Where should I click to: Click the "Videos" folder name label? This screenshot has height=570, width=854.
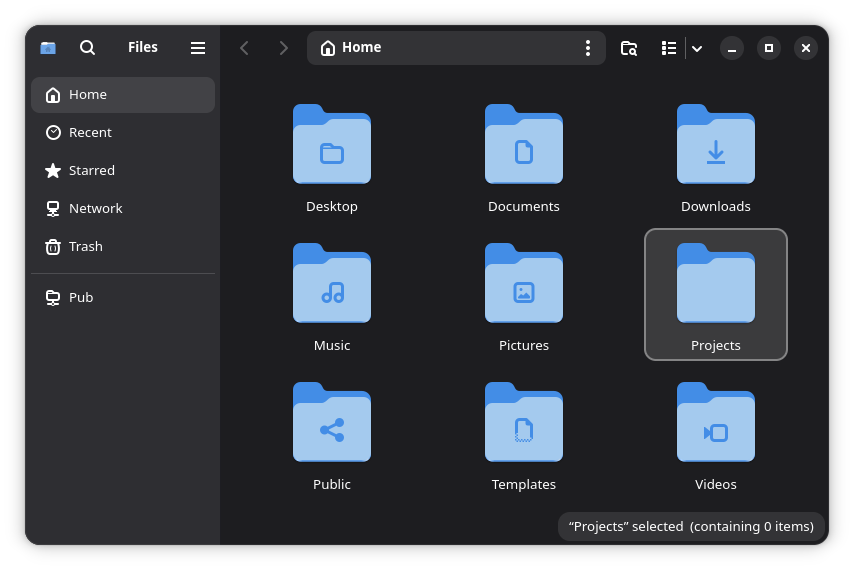(x=716, y=484)
